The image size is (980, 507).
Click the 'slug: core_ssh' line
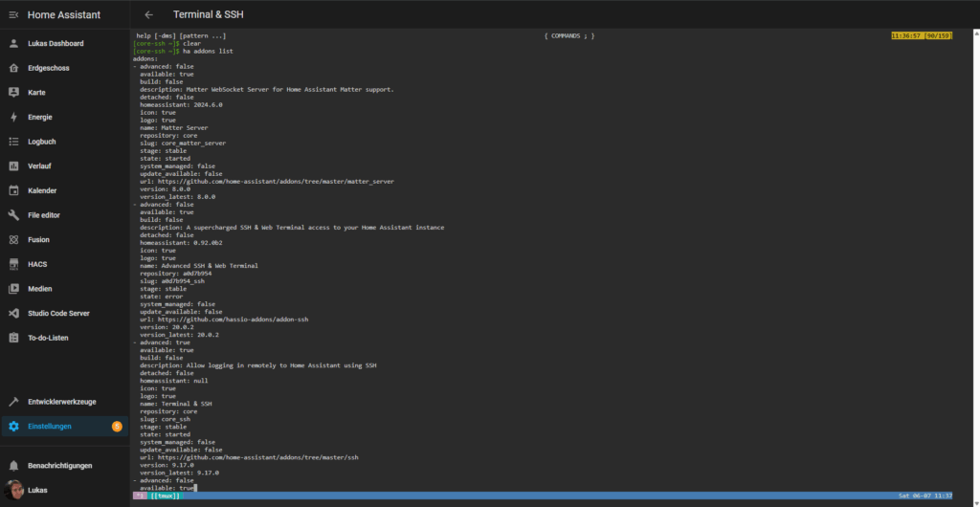tap(165, 419)
